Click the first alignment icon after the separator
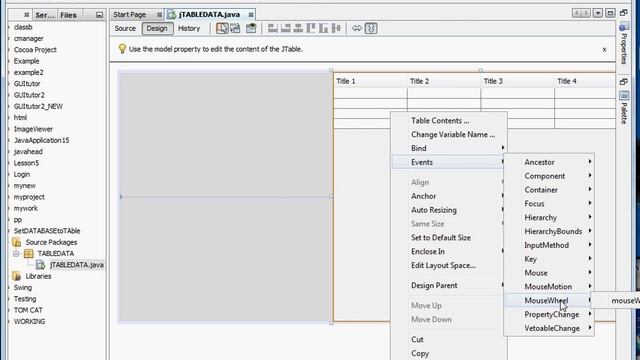 (x=273, y=28)
